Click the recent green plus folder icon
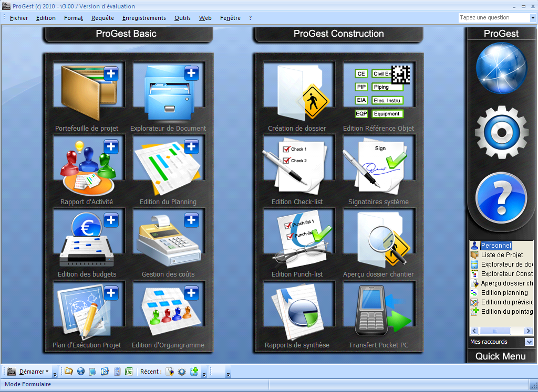Image resolution: width=538 pixels, height=392 pixels. pyautogui.click(x=194, y=372)
